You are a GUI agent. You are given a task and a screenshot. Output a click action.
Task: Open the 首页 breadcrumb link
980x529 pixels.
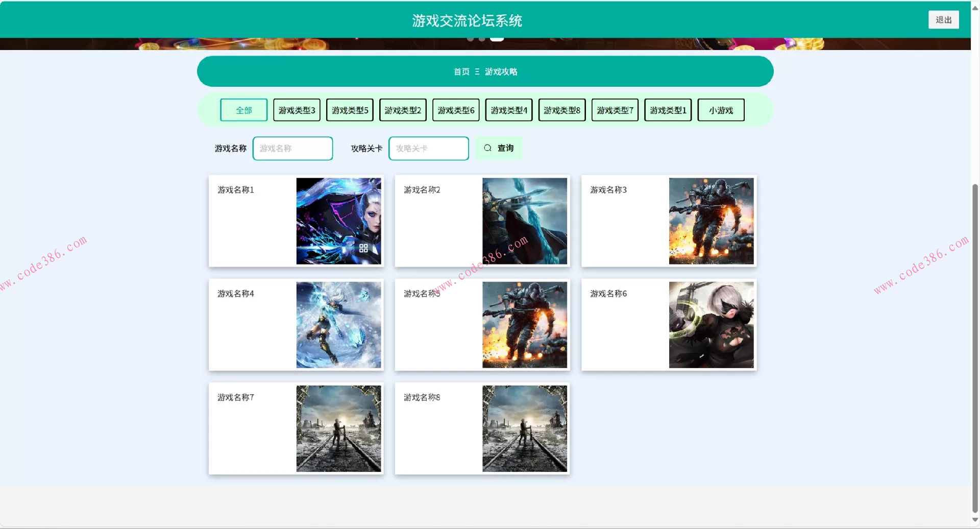pos(461,71)
